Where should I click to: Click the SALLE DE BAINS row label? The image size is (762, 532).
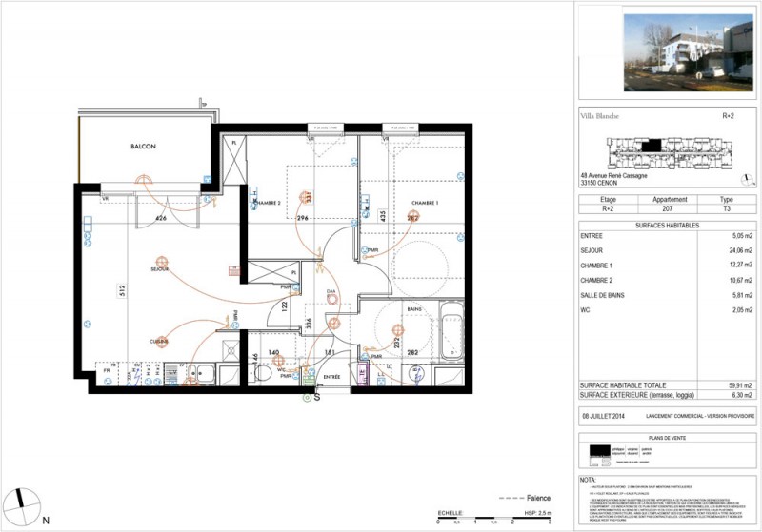click(602, 295)
